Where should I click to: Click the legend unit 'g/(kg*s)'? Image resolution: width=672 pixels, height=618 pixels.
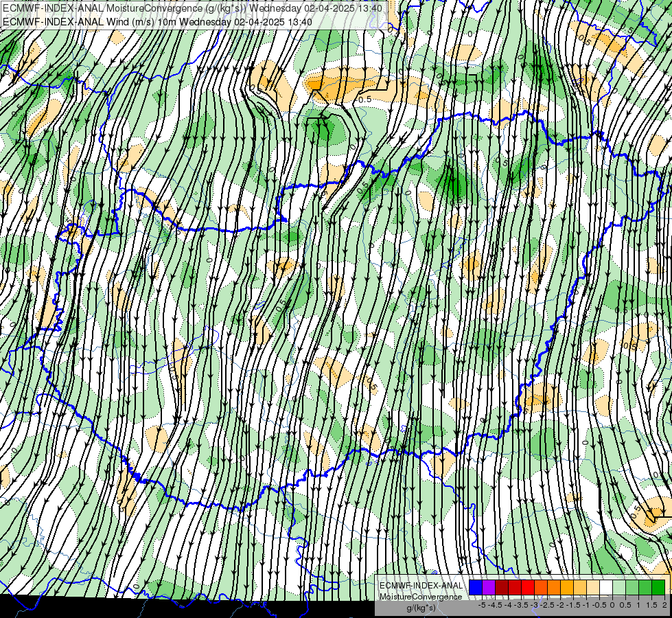[421, 608]
